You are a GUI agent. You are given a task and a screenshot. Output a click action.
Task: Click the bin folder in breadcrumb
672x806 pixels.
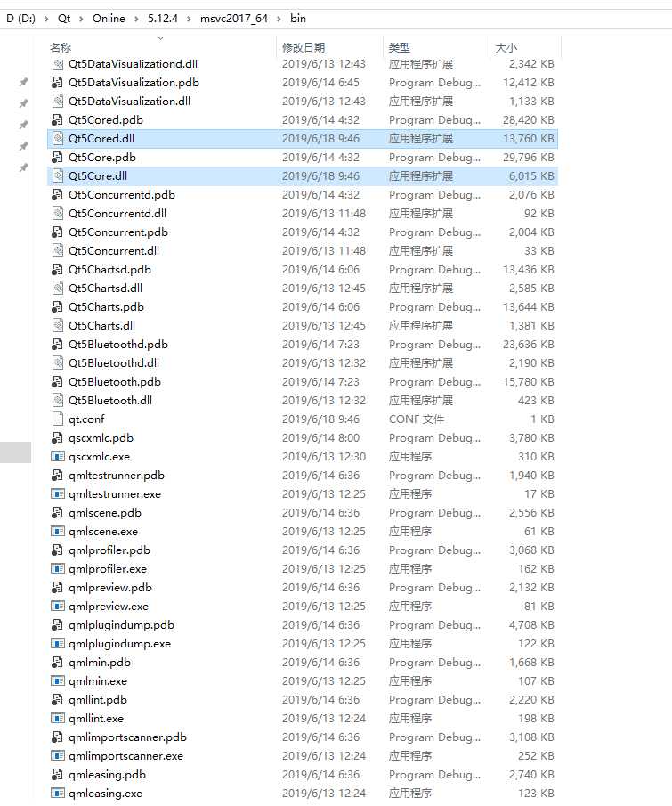(x=298, y=19)
